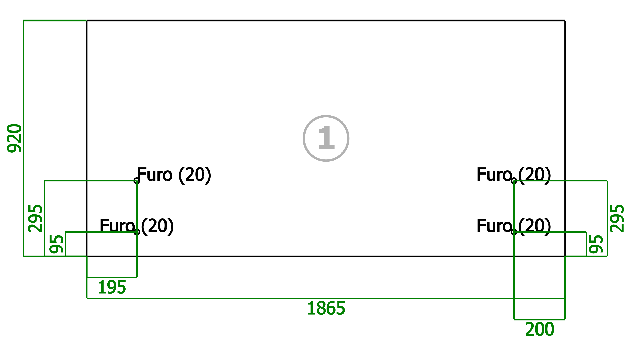This screenshot has height=356, width=644.
Task: Click the green vertical 920 dimension line
Action: (23, 138)
